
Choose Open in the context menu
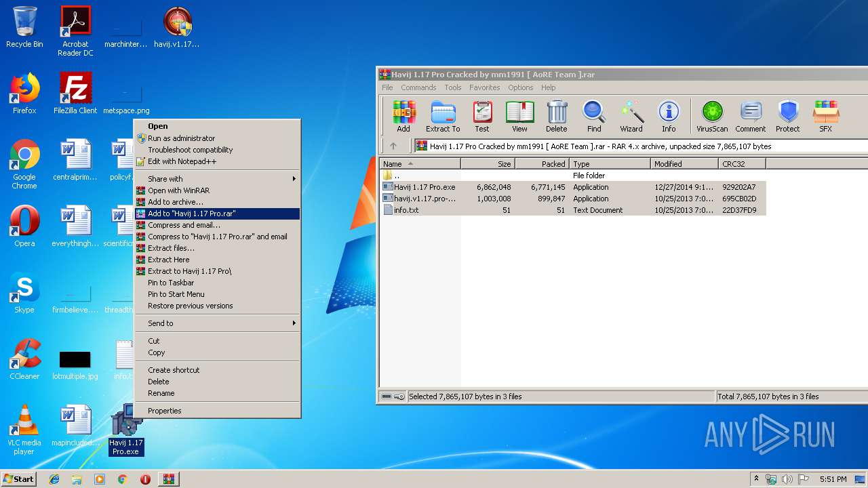(x=217, y=126)
